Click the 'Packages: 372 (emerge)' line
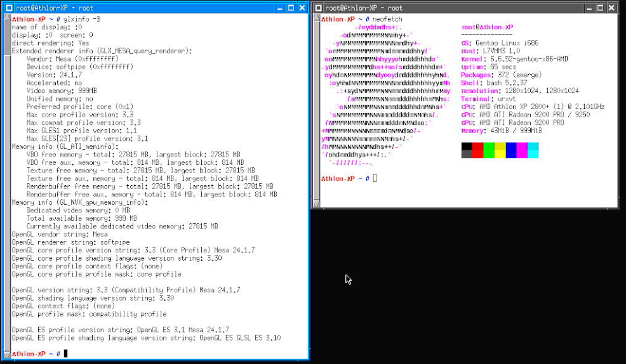Viewport: 626px width, 364px height. 502,75
